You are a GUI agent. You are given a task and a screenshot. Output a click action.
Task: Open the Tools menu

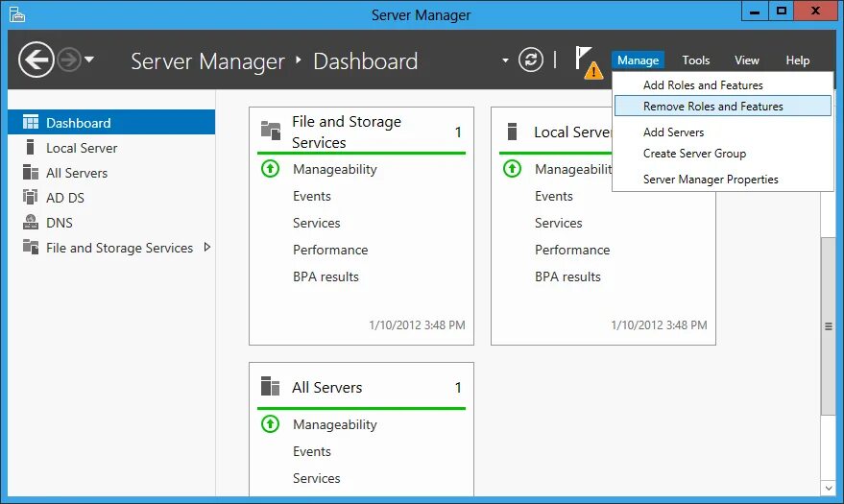[696, 60]
